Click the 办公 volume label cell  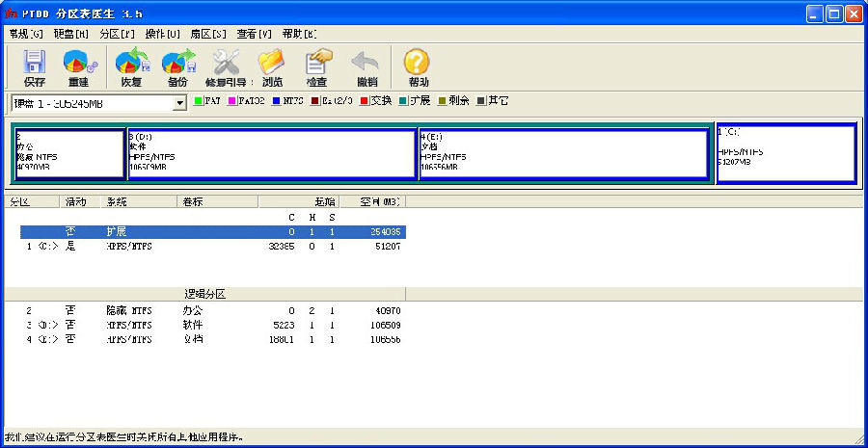click(x=192, y=310)
